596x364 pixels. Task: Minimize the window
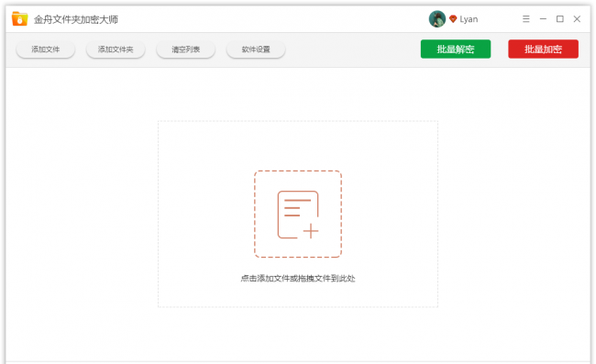(543, 19)
